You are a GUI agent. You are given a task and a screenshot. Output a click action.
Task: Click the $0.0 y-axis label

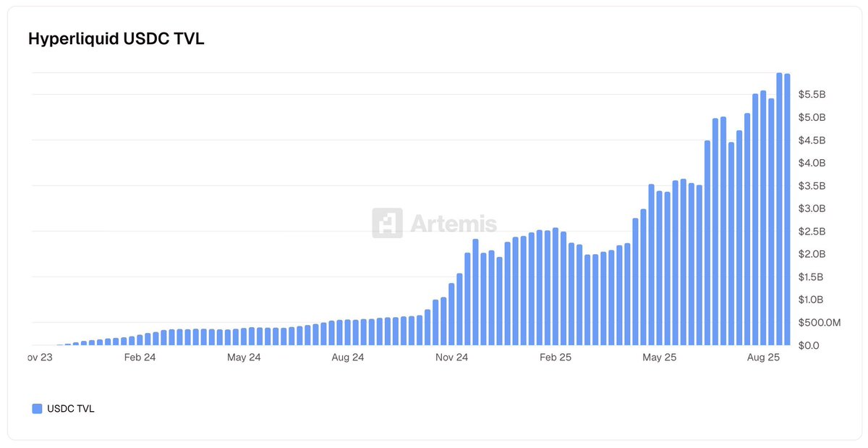click(x=809, y=346)
